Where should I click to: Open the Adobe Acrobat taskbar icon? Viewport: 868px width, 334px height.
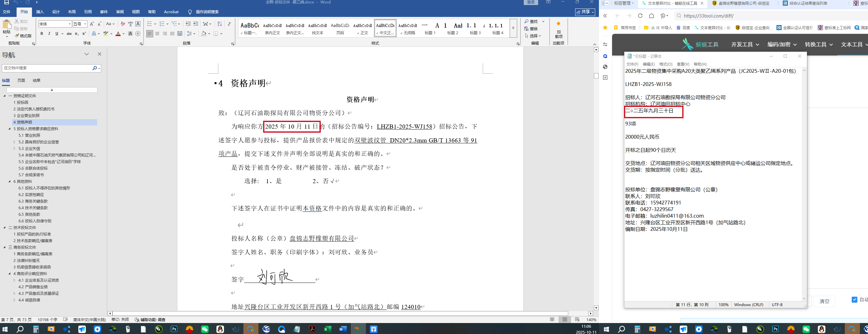click(x=312, y=329)
